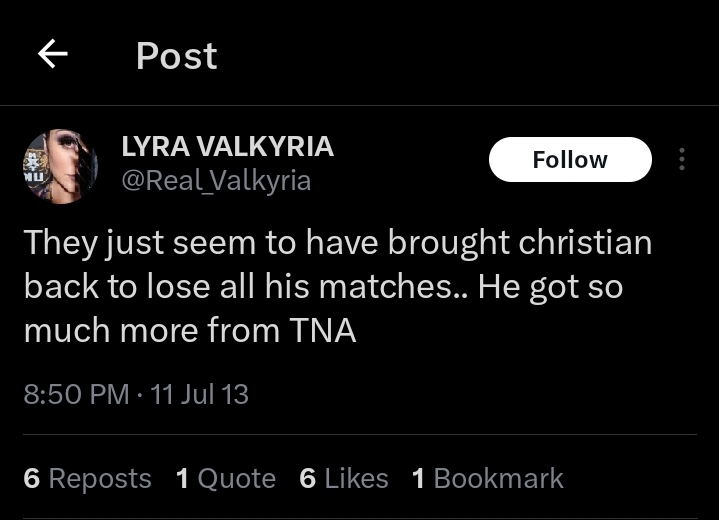Open the @Real_Valkyria handle link
This screenshot has height=520, width=719.
pyautogui.click(x=216, y=181)
